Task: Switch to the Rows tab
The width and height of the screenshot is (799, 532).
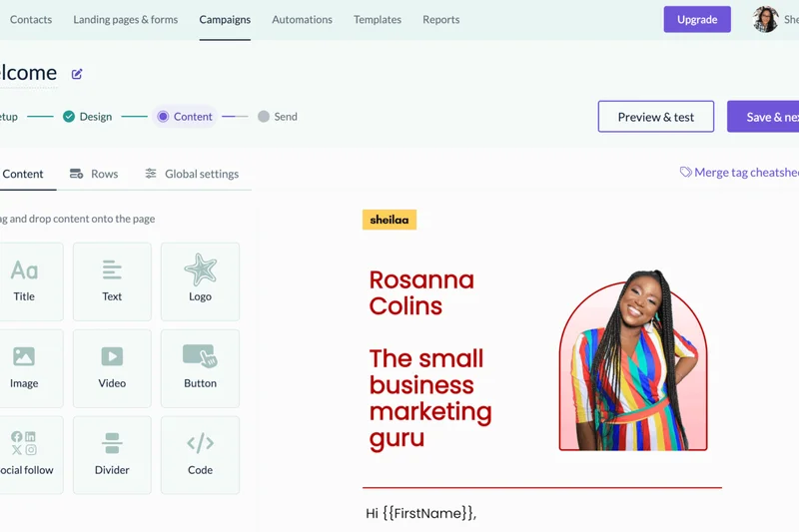Action: click(x=94, y=174)
